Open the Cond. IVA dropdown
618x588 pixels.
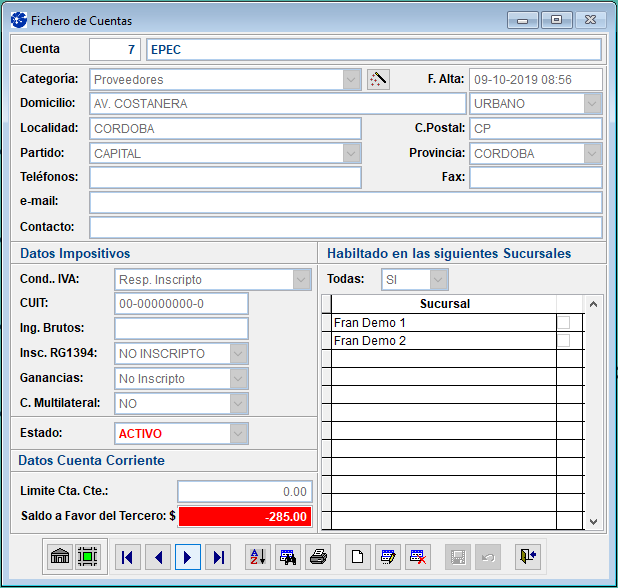pos(301,280)
